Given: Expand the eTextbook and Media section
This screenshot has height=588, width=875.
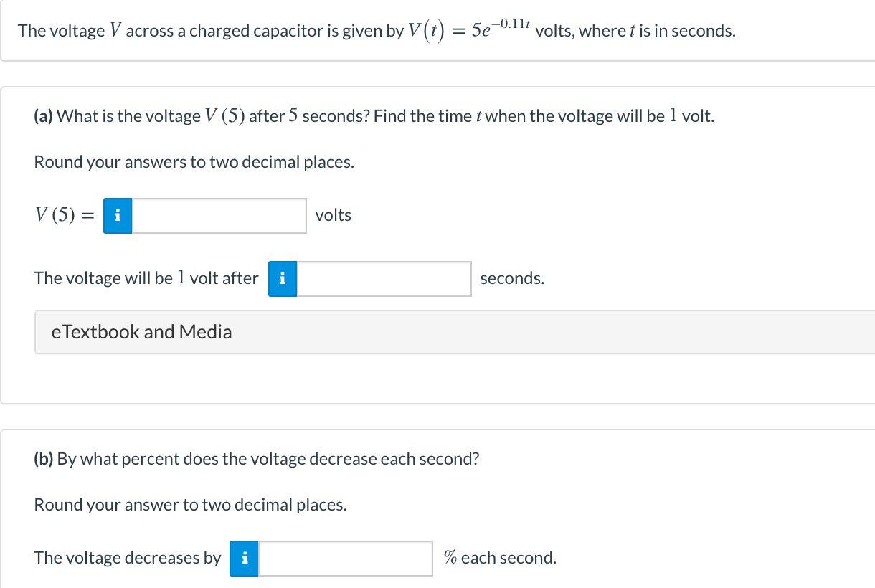Looking at the screenshot, I should tap(142, 332).
